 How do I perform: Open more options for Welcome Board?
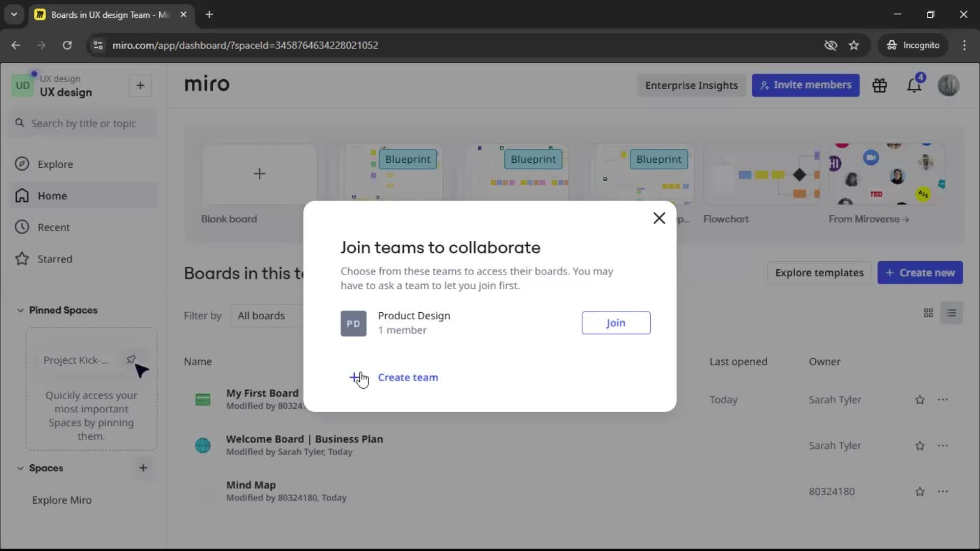[943, 446]
